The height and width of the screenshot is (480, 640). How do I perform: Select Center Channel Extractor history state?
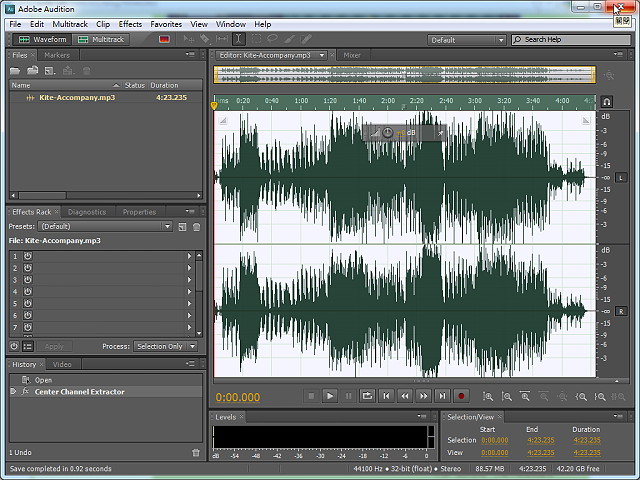[x=106, y=392]
